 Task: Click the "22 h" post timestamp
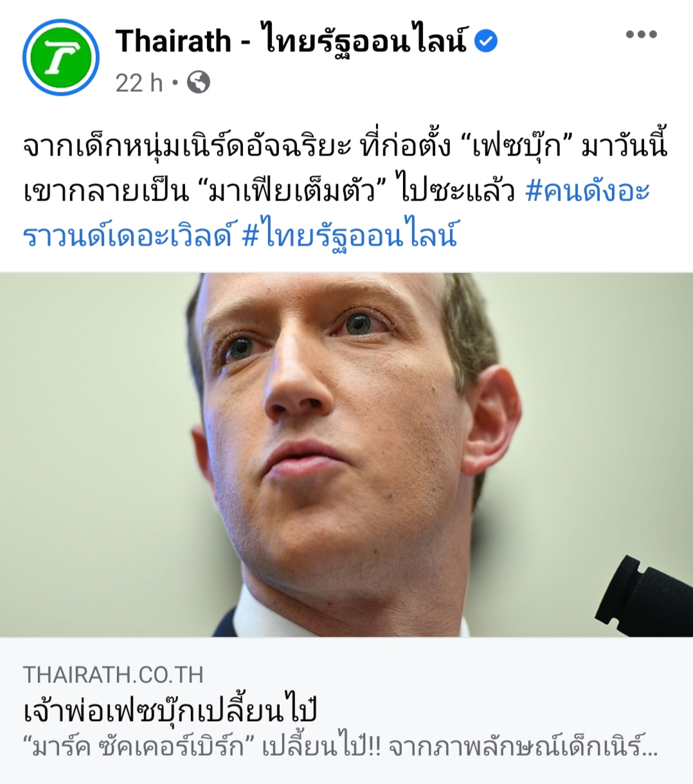(139, 83)
